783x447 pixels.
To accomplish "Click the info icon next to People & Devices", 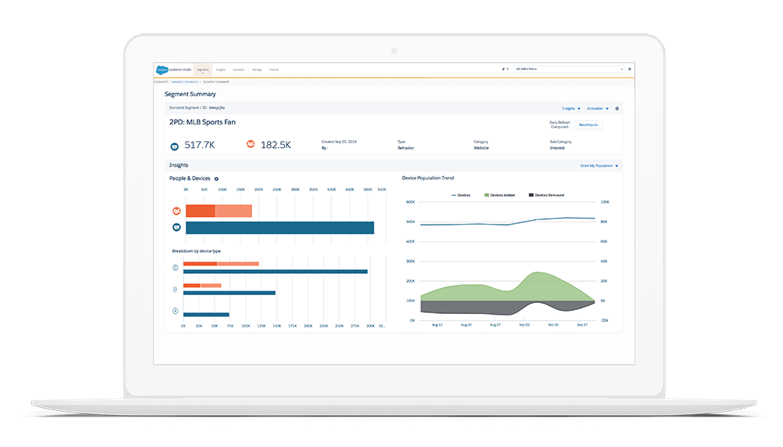I will pos(216,179).
